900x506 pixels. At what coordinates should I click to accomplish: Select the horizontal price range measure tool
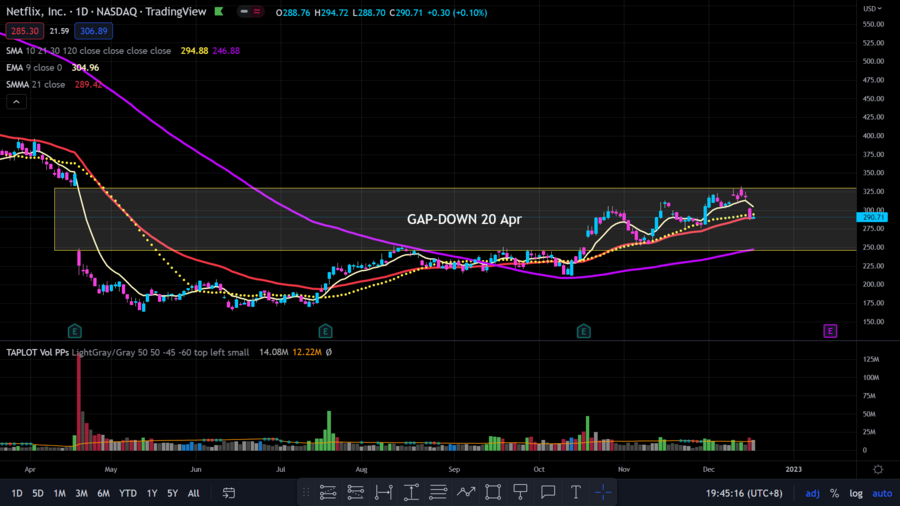tap(383, 492)
